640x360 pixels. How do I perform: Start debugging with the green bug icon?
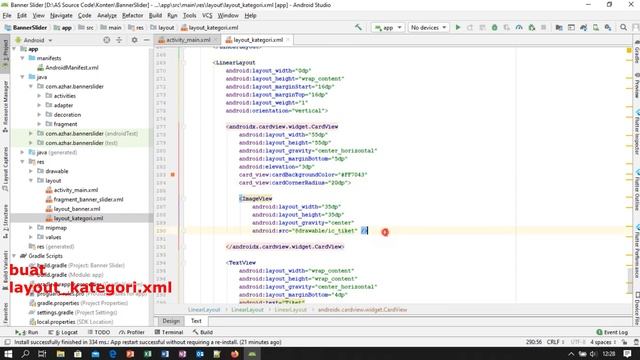pyautogui.click(x=494, y=27)
